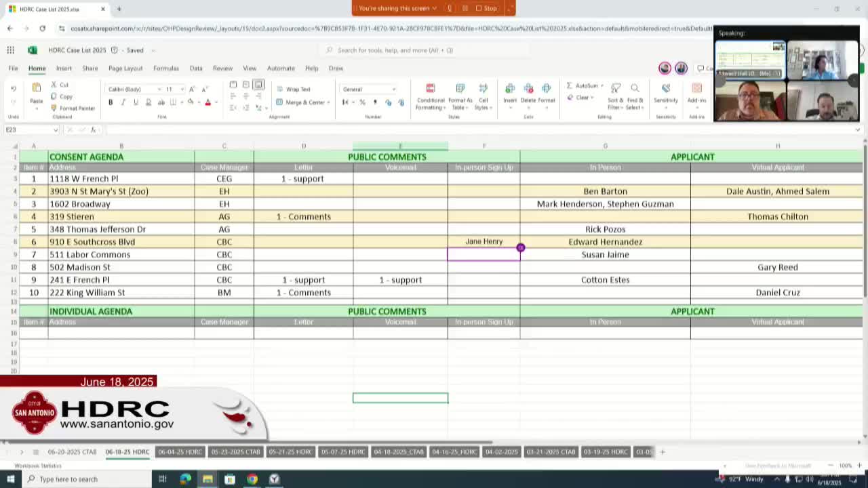Reload the browser page
Viewport: 868px width, 488px height.
pos(42,28)
